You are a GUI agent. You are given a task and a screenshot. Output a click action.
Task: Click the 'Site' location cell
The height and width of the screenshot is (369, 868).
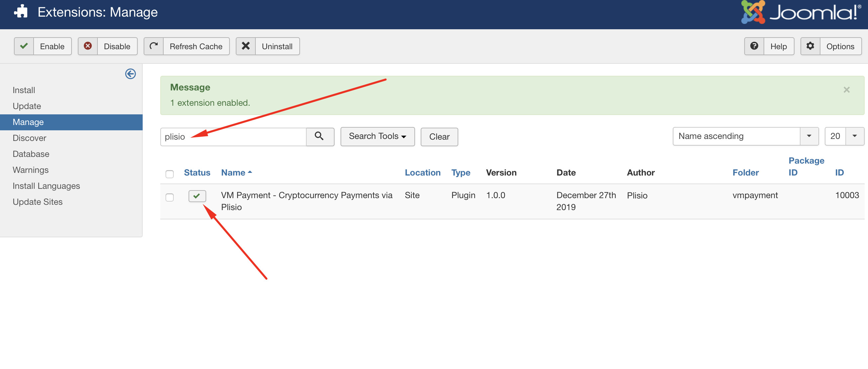pos(412,195)
